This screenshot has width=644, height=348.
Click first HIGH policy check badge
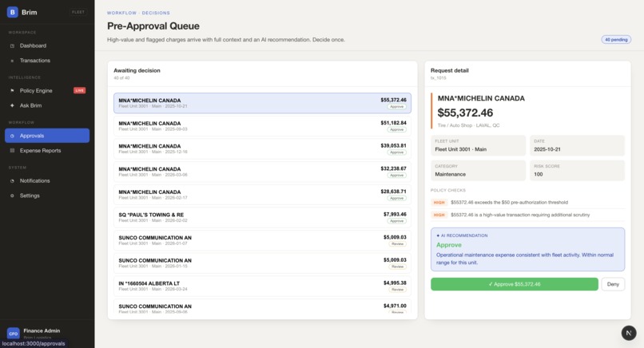[x=439, y=202]
